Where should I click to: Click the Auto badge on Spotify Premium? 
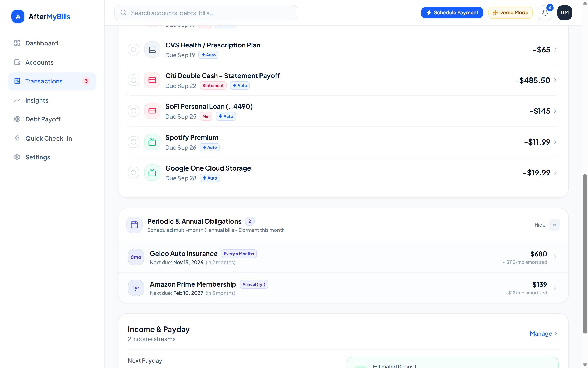point(210,147)
